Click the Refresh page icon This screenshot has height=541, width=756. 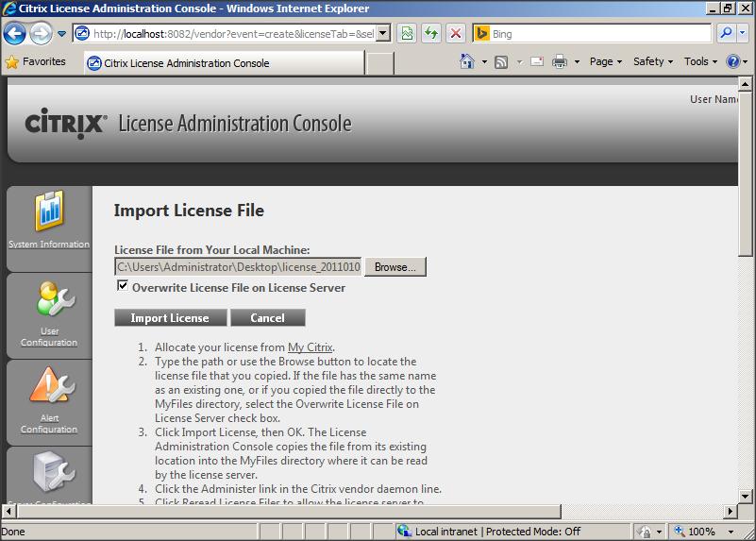(431, 33)
